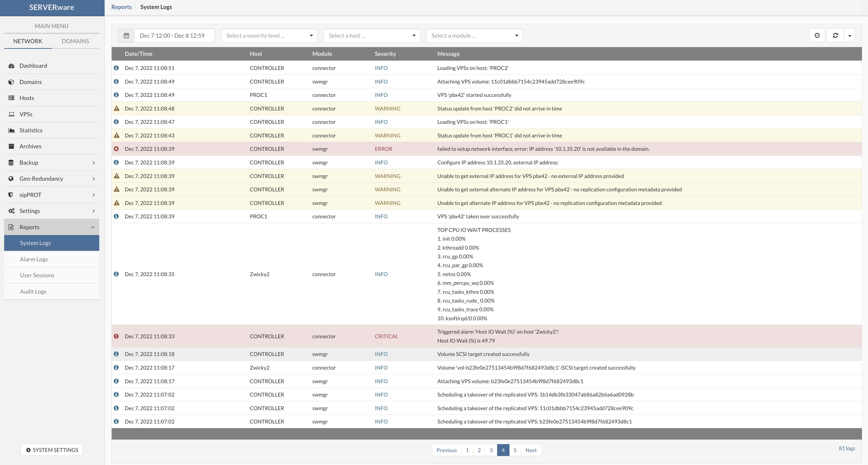Open User Sessions menu item
Viewport: 868px width, 465px height.
click(51, 275)
